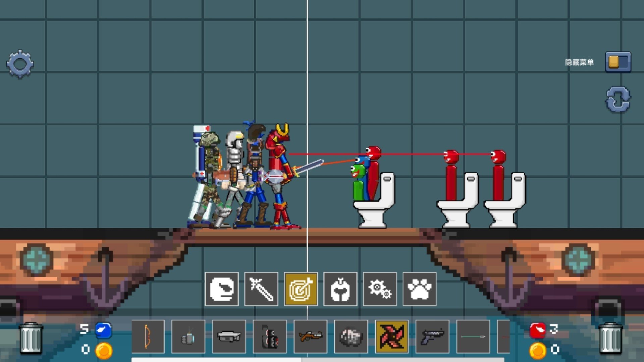Click the right trash can

[x=610, y=338]
